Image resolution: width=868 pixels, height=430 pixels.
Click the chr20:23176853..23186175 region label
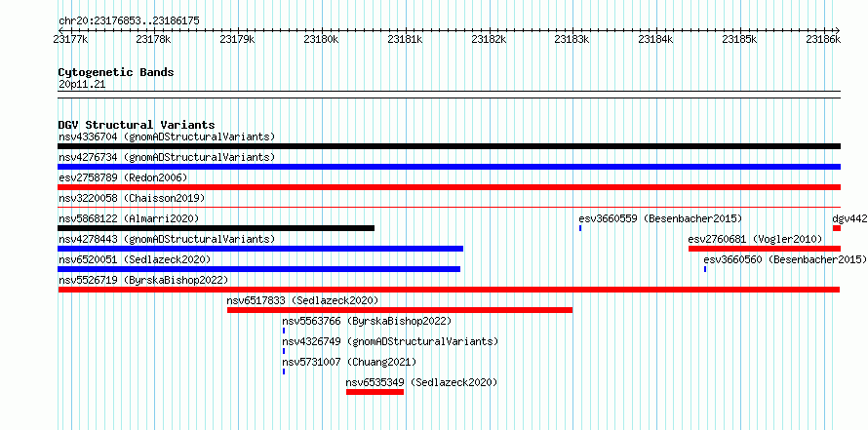click(129, 21)
